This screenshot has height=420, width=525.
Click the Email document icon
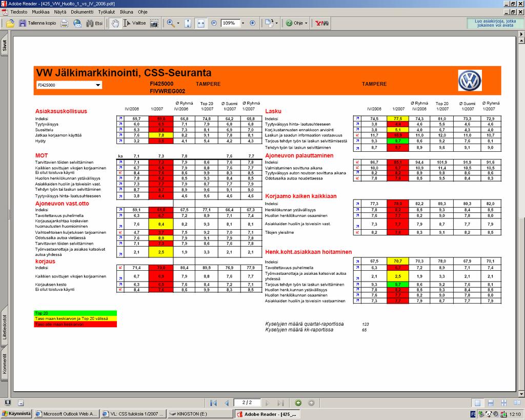77,23
